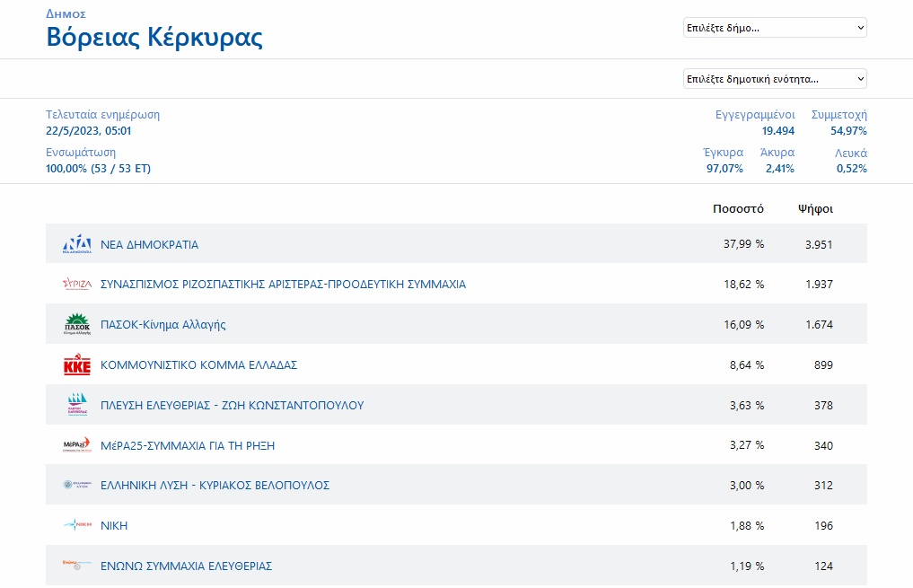913x588 pixels.
Task: Open the 'Επιλέξτε δημοτική ενότητα...' dropdown
Action: tap(775, 79)
